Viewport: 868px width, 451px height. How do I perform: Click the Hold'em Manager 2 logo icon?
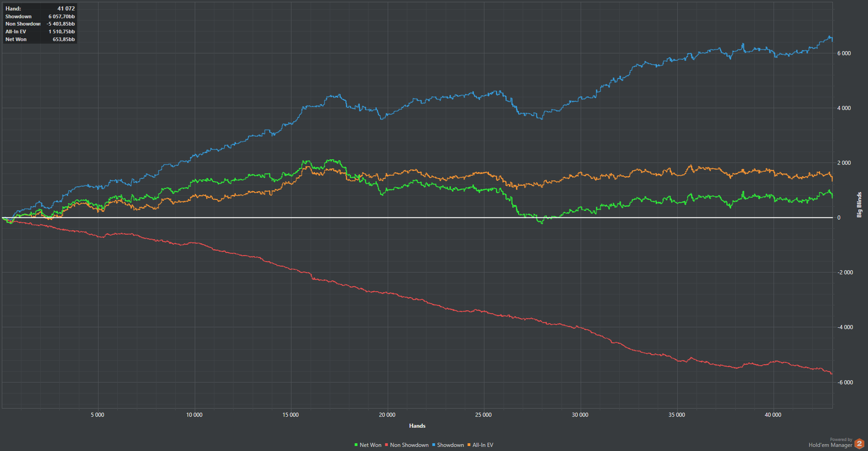click(859, 443)
